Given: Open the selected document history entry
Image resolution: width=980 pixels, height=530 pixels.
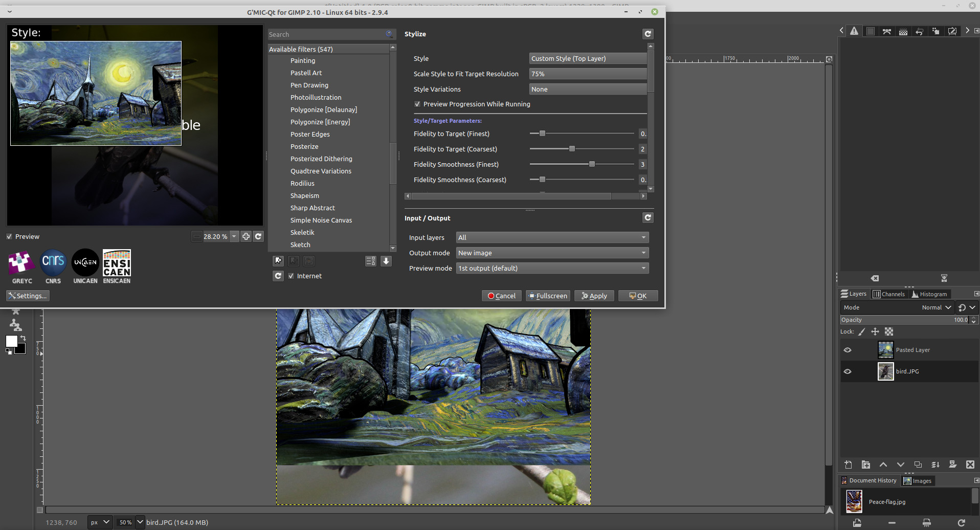Looking at the screenshot, I should pos(857,523).
